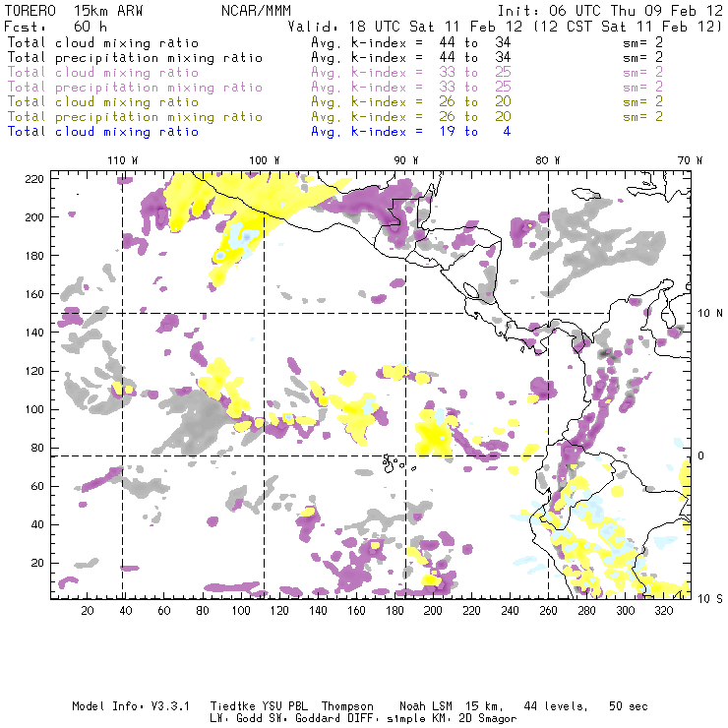Click the '110 W' longitude label

point(123,160)
